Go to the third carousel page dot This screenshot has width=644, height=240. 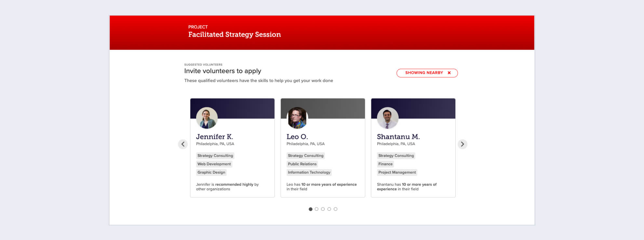323,209
